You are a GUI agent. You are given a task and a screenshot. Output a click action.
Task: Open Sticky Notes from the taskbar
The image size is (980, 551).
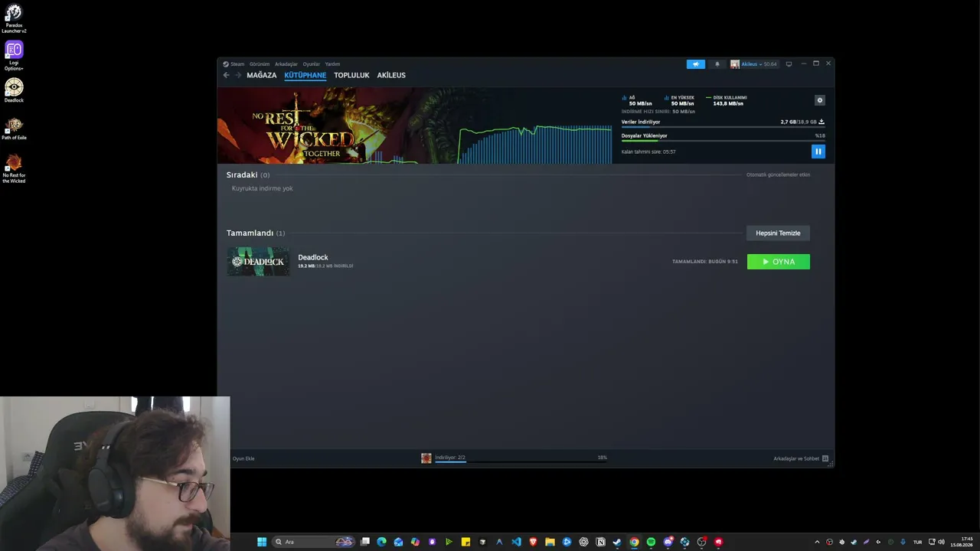coord(465,542)
